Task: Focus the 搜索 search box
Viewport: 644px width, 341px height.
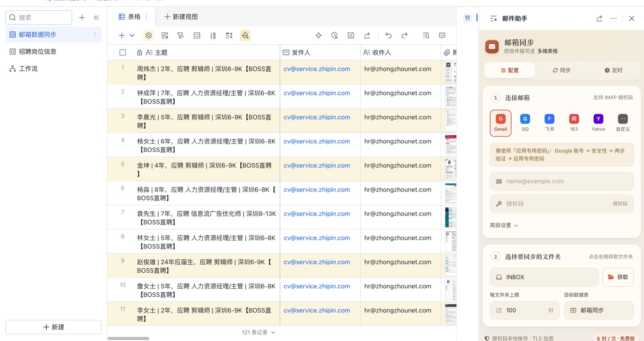Action: tap(39, 17)
